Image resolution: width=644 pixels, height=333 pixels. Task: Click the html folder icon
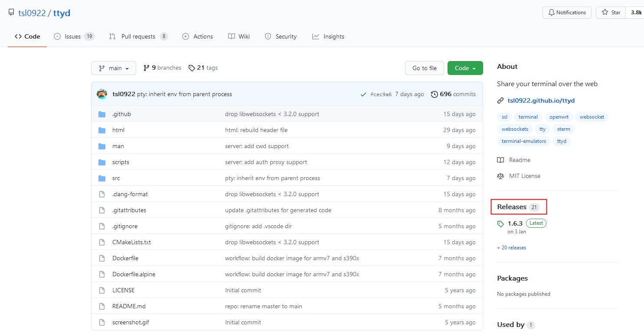tap(102, 130)
